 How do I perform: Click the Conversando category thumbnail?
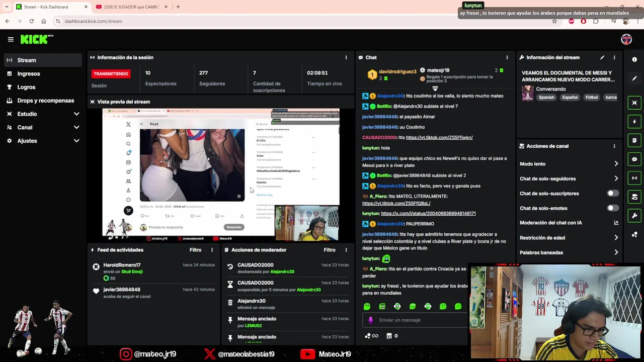pyautogui.click(x=527, y=93)
